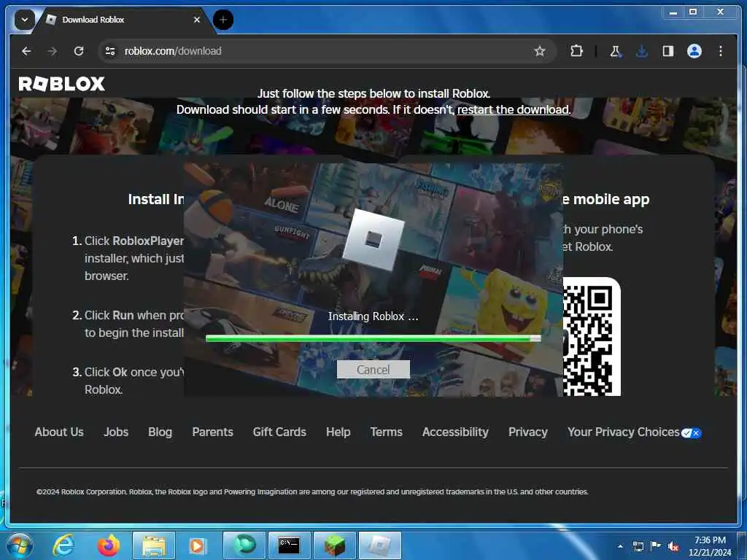Image resolution: width=747 pixels, height=560 pixels.
Task: Open network status tray icon
Action: [638, 546]
